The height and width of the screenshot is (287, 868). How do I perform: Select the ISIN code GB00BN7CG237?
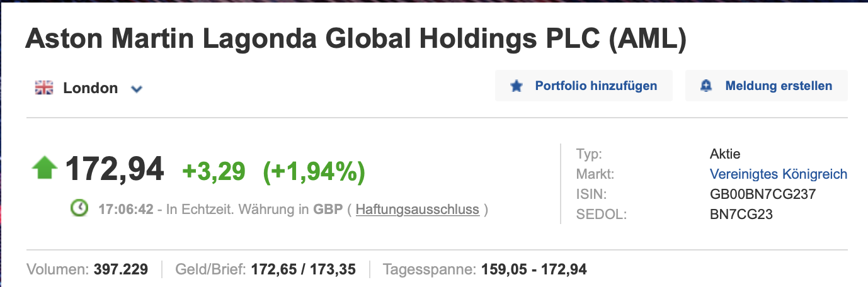(762, 194)
